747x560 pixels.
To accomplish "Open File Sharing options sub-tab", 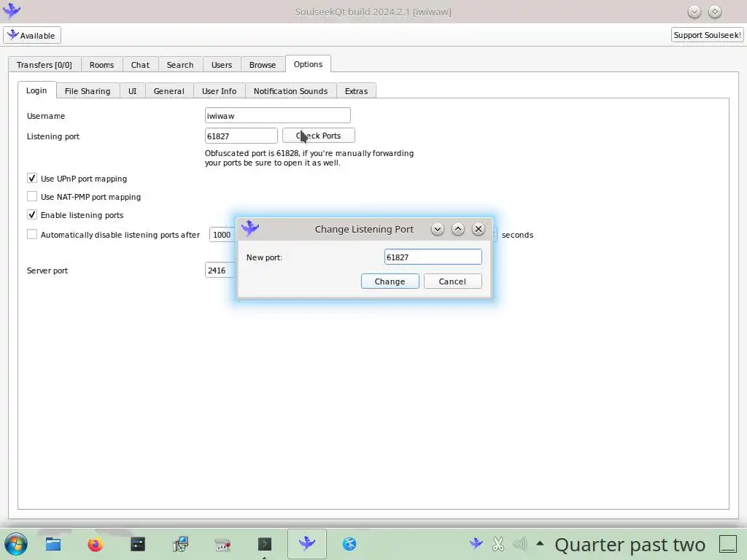I will 88,91.
